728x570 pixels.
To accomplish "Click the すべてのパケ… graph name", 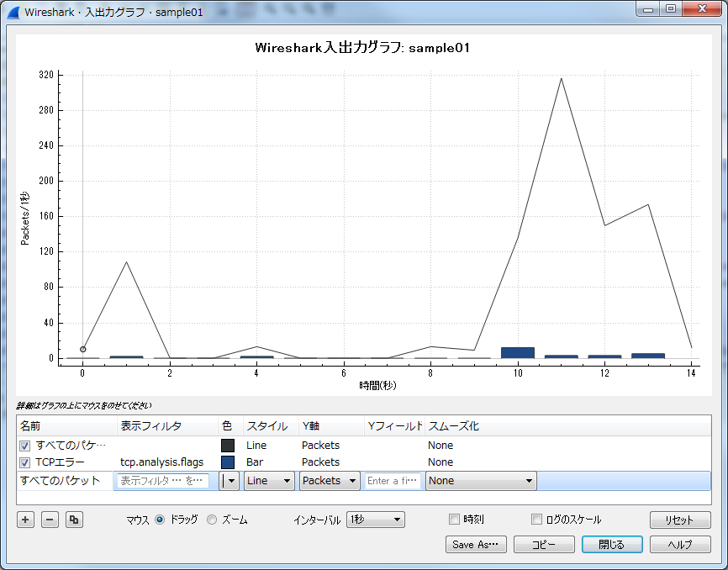I will [71, 446].
